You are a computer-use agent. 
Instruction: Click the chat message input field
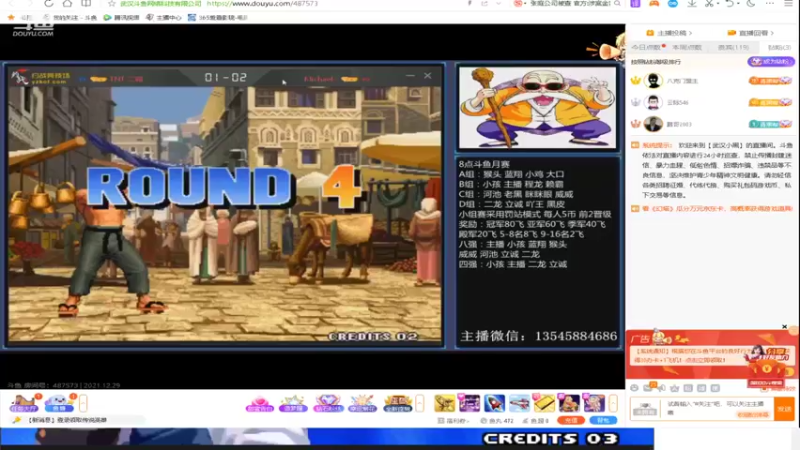(719, 409)
